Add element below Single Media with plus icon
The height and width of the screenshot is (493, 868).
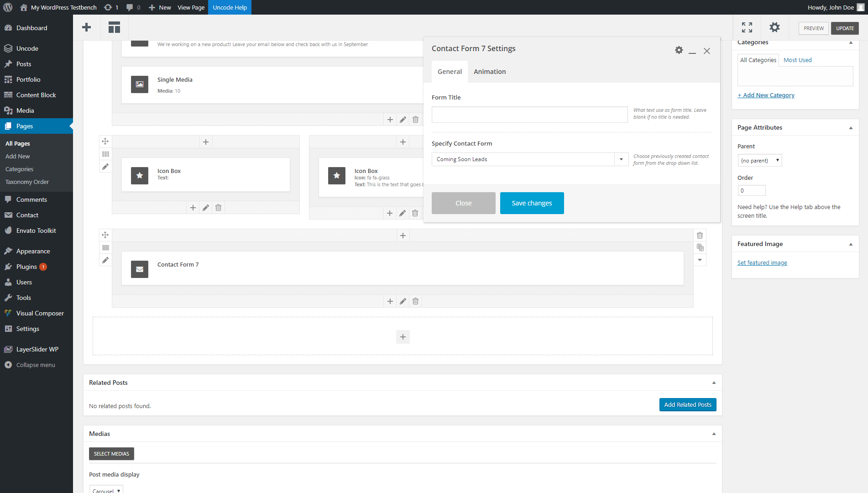pos(390,120)
